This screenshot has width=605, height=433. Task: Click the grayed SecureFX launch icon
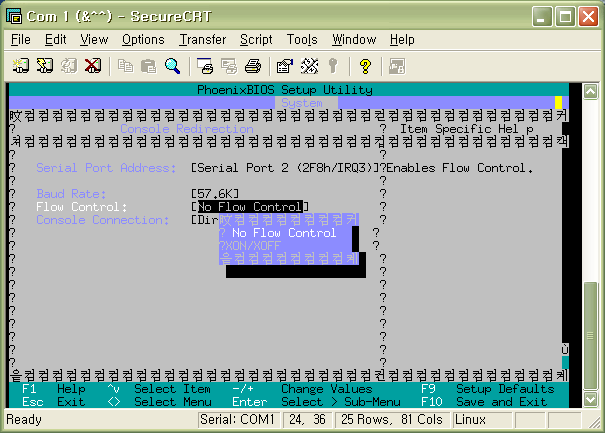[397, 66]
